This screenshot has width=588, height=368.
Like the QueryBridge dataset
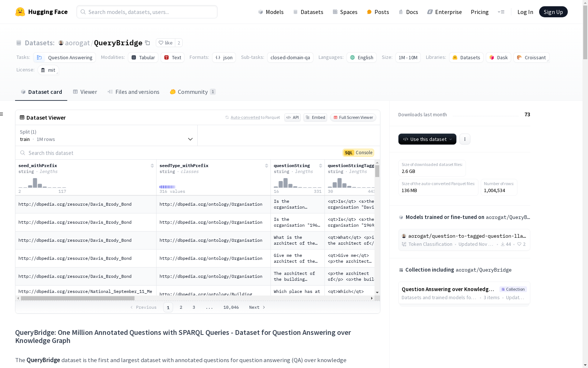[165, 43]
